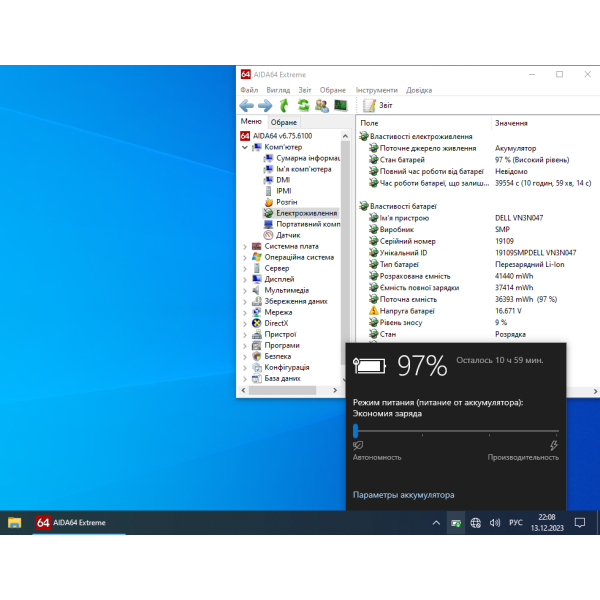
Task: Click the green Up arrow toolbar icon
Action: coord(284,105)
